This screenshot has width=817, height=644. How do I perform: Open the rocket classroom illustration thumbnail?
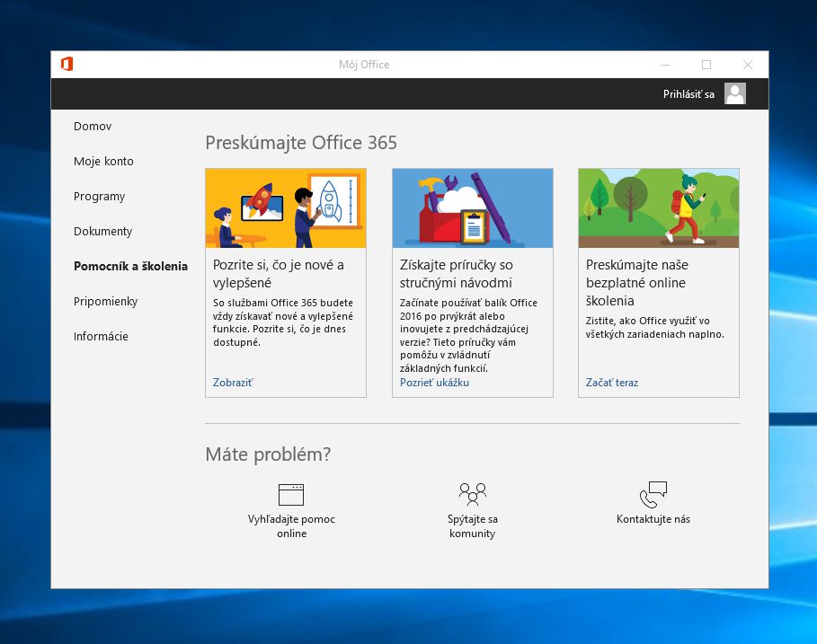point(286,207)
